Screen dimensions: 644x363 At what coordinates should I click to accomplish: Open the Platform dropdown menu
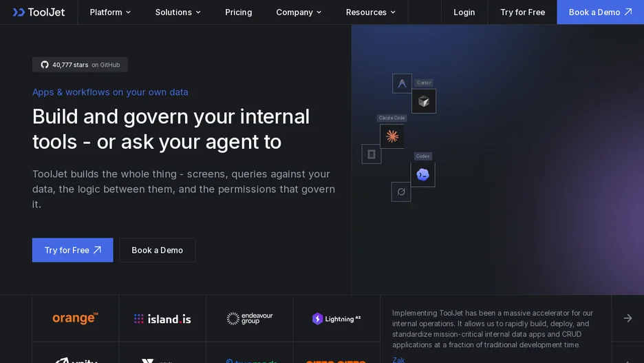tap(110, 12)
